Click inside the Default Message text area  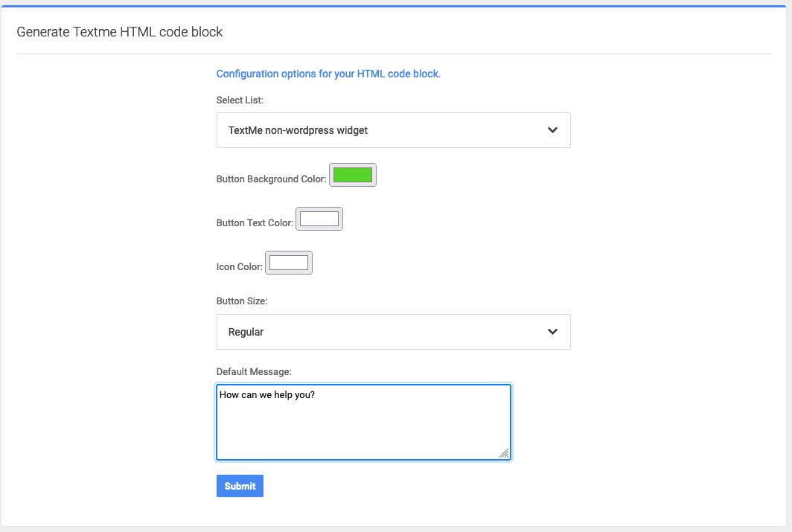(x=364, y=422)
